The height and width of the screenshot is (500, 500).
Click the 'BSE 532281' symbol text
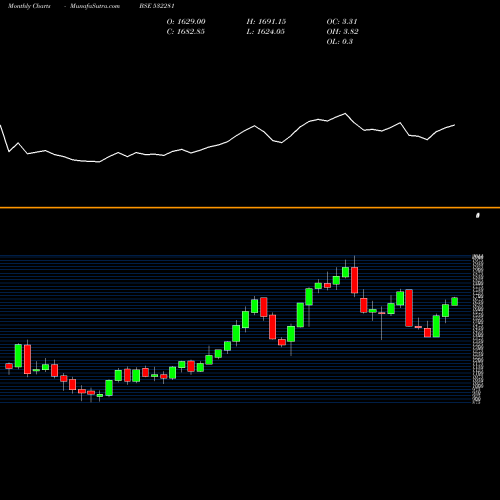[x=157, y=6]
